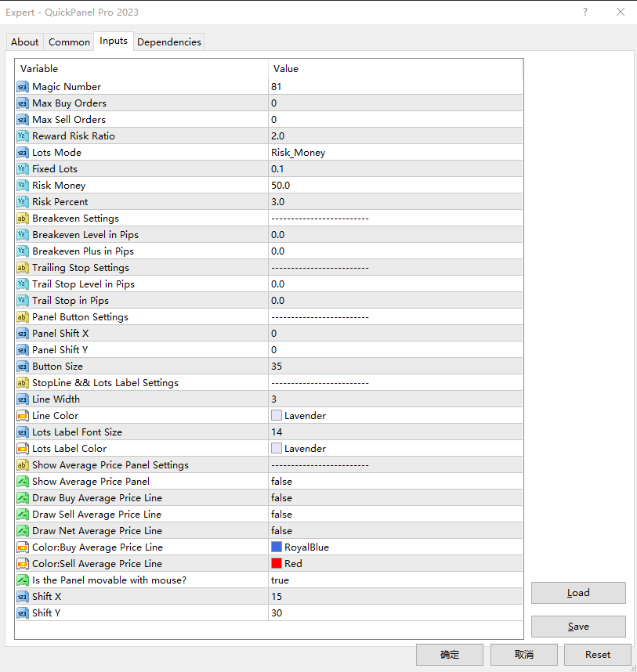Switch to the About tab
The height and width of the screenshot is (672, 637).
[25, 42]
